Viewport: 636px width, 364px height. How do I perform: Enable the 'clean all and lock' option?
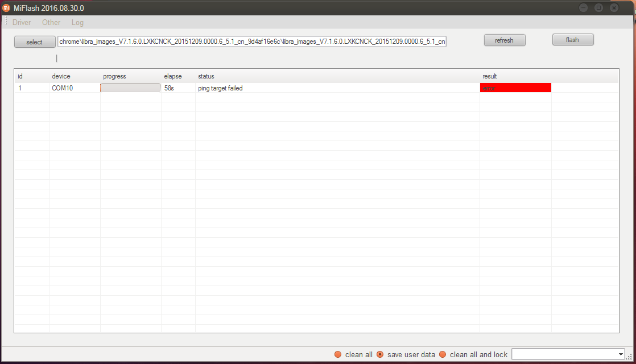(x=443, y=354)
